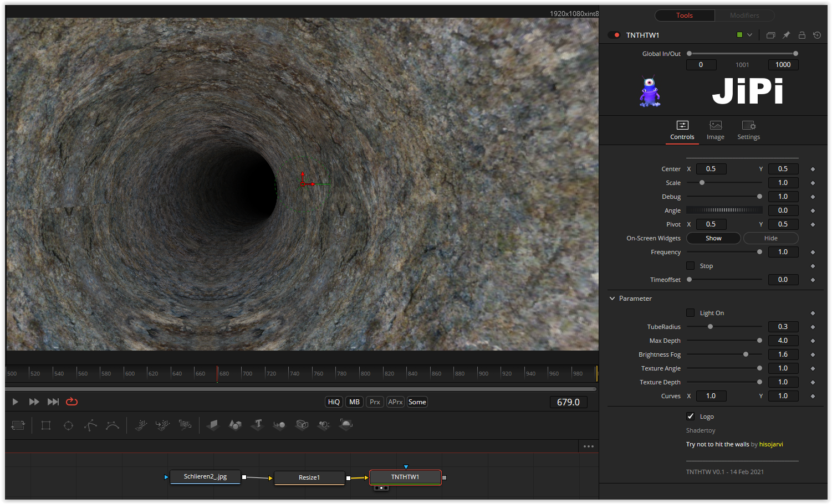Toggle the HiQ render button
832x504 pixels.
(334, 402)
